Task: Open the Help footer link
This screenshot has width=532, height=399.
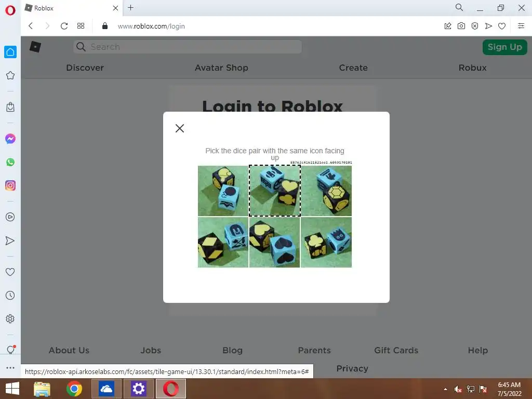Action: 478,350
